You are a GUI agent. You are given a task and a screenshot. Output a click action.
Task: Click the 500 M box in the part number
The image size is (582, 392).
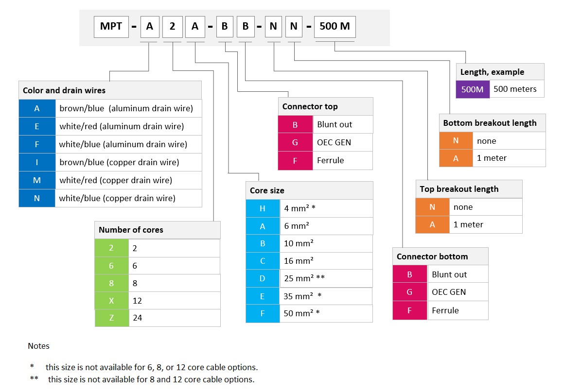pyautogui.click(x=335, y=26)
